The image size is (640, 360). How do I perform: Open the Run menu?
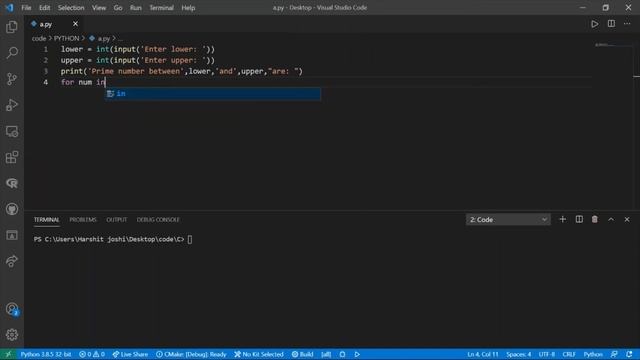pos(136,8)
